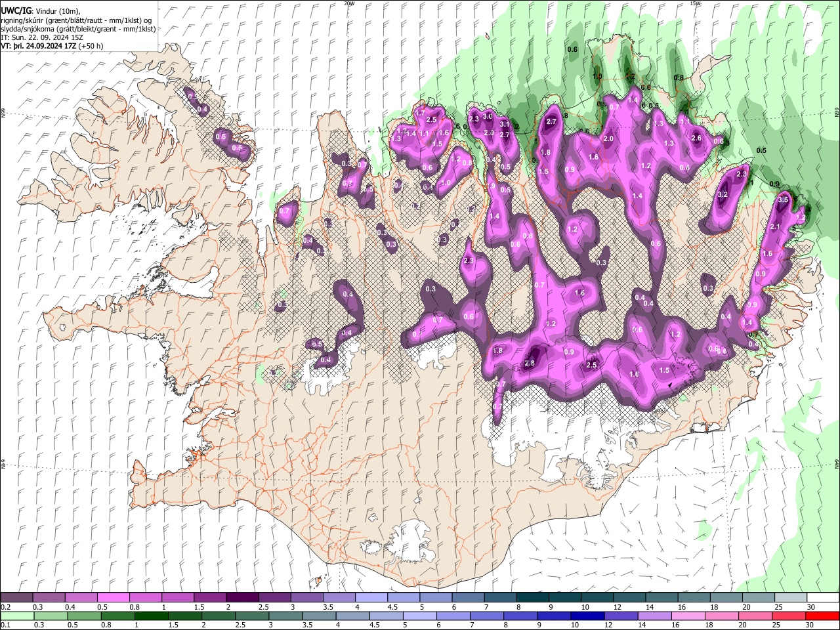
Task: Click the '3.2' snowfall value label
Action: [723, 195]
